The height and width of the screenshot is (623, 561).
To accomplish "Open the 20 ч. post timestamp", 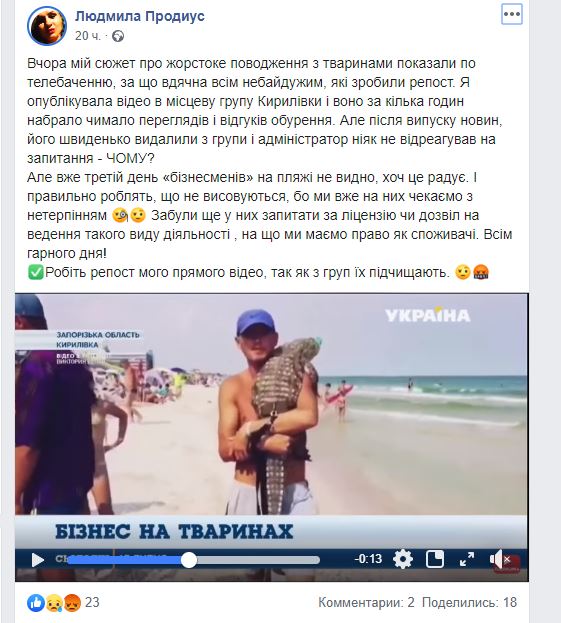I will click(x=88, y=36).
